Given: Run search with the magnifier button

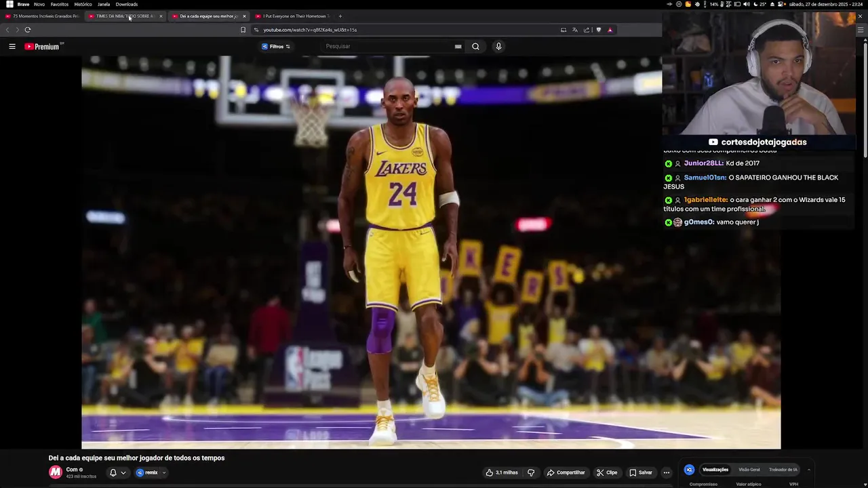Looking at the screenshot, I should tap(475, 47).
